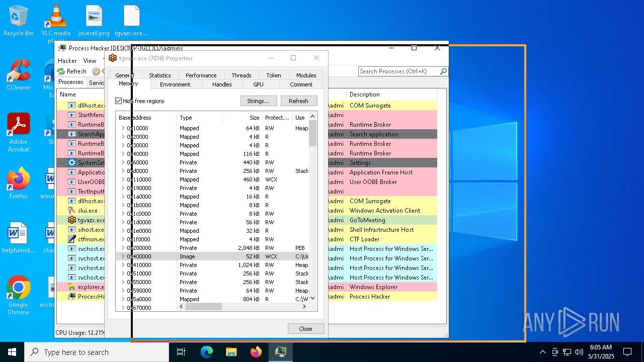Launch Adobe Acrobat desktop shortcut

click(x=19, y=132)
